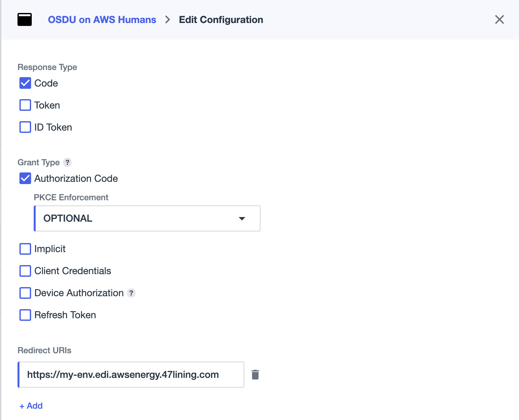The image size is (519, 420).
Task: Toggle the Authorization Code grant type
Action: coord(25,179)
